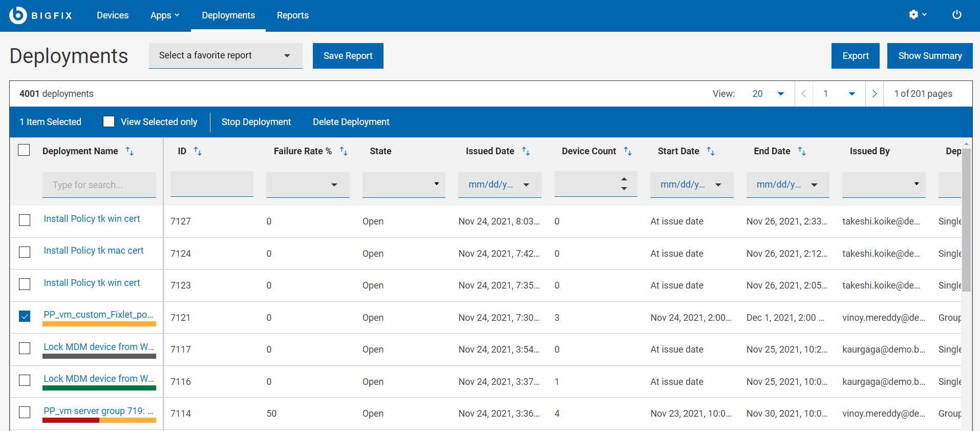The image size is (980, 431).
Task: Sort by Deployment Name column arrows
Action: (130, 151)
